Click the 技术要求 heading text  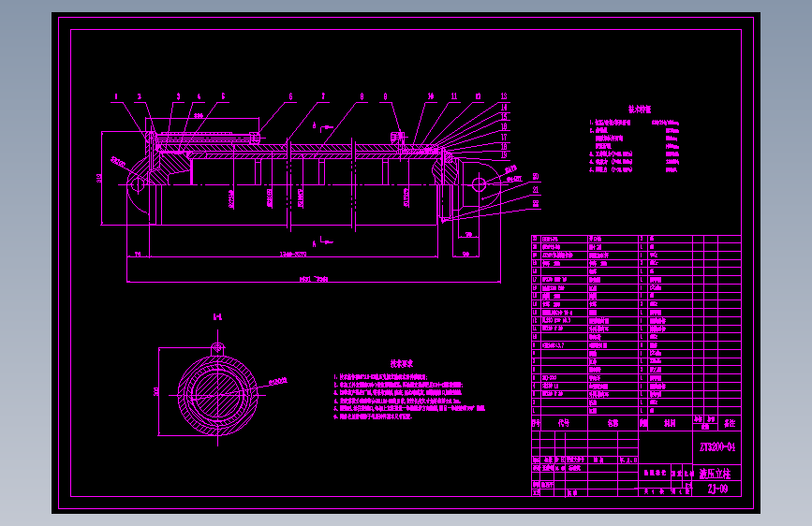point(402,364)
